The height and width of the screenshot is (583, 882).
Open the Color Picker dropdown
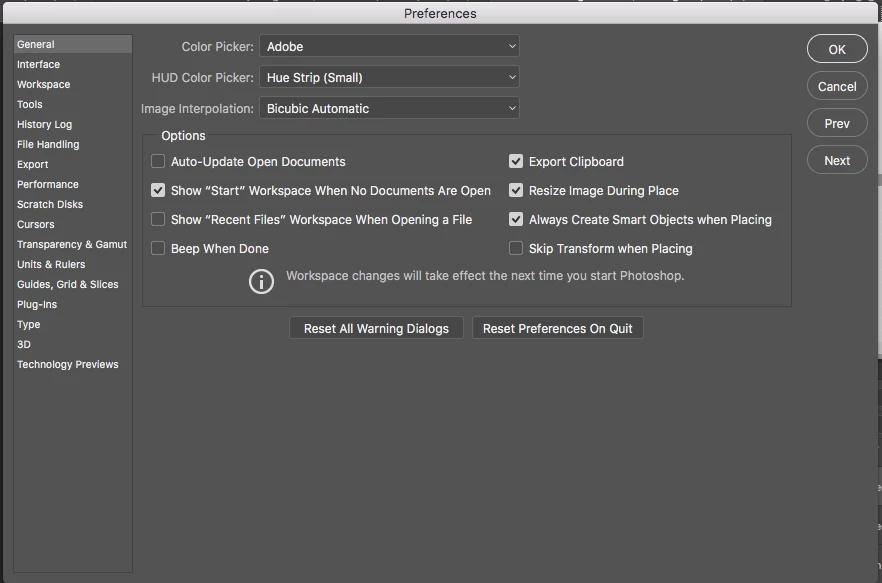tap(389, 46)
